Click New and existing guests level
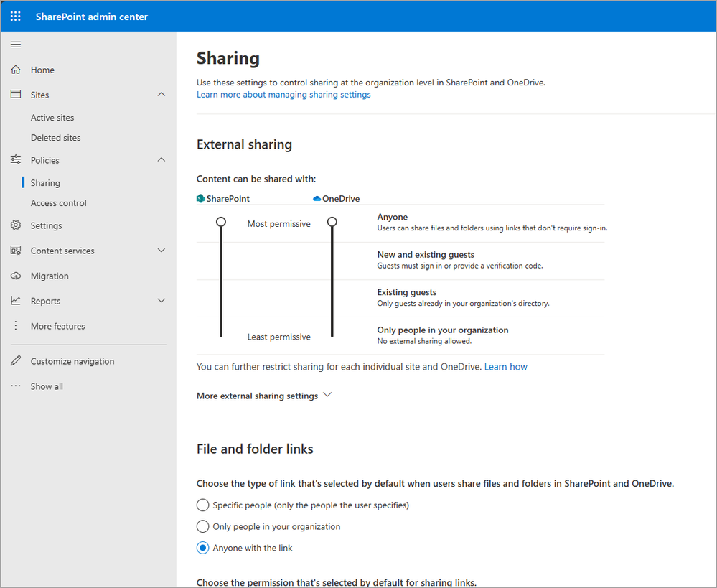 [426, 254]
